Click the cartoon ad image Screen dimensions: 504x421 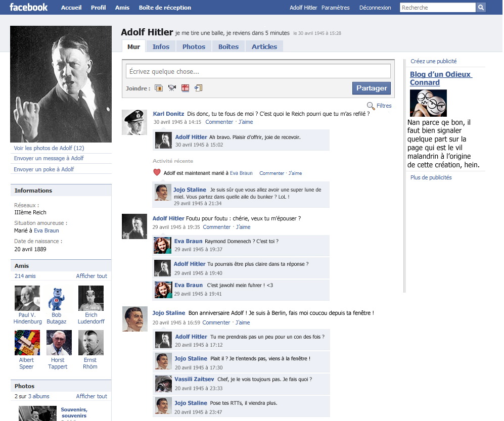pos(428,103)
